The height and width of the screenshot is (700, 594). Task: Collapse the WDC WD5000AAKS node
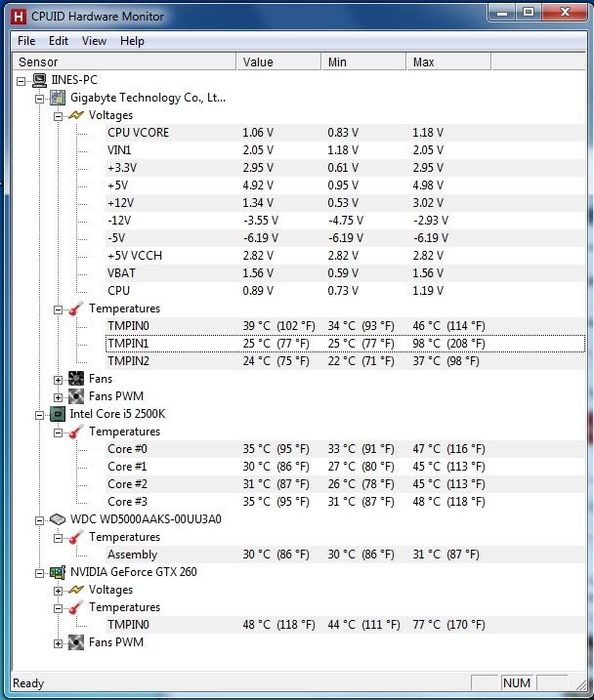[39, 520]
